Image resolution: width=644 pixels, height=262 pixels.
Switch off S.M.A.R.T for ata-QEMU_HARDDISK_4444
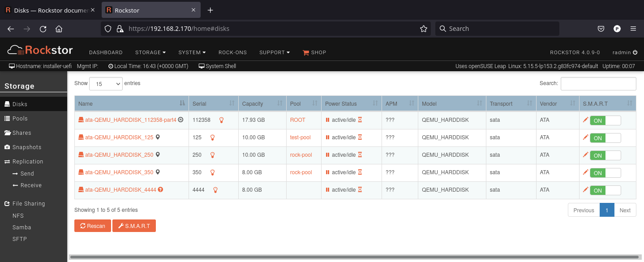(x=605, y=190)
